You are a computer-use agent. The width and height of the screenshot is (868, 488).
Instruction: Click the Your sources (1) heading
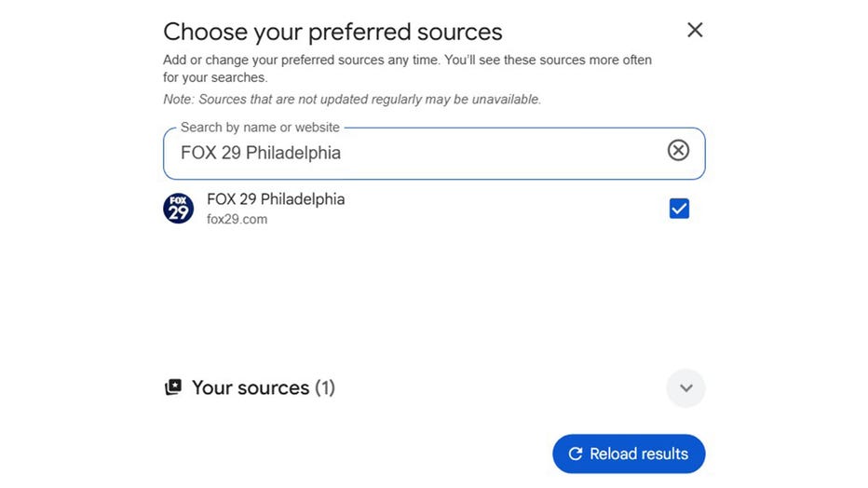pos(250,387)
